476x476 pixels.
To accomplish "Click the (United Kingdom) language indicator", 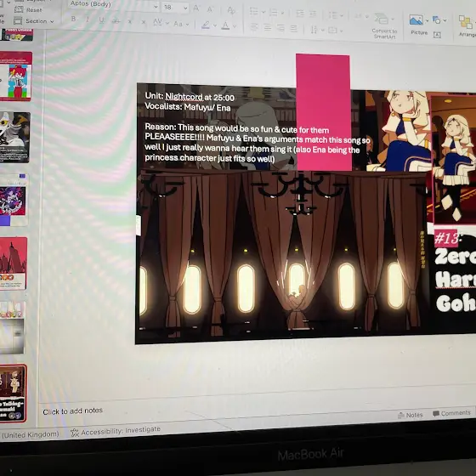I will [x=30, y=434].
